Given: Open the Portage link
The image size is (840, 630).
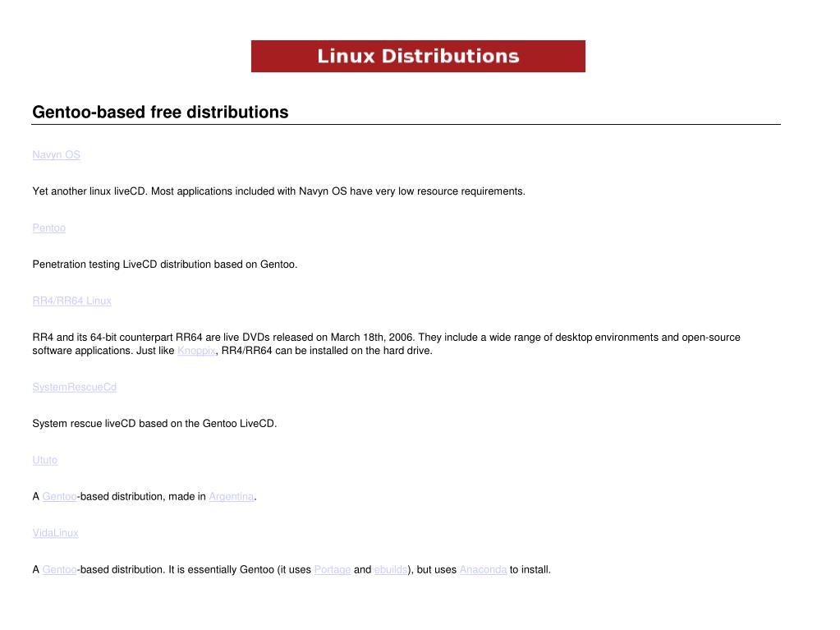Looking at the screenshot, I should pyautogui.click(x=333, y=569).
